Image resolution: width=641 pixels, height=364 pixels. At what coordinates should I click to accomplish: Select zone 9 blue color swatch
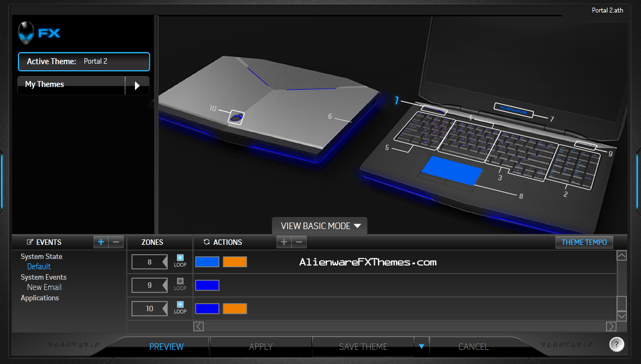(x=207, y=285)
